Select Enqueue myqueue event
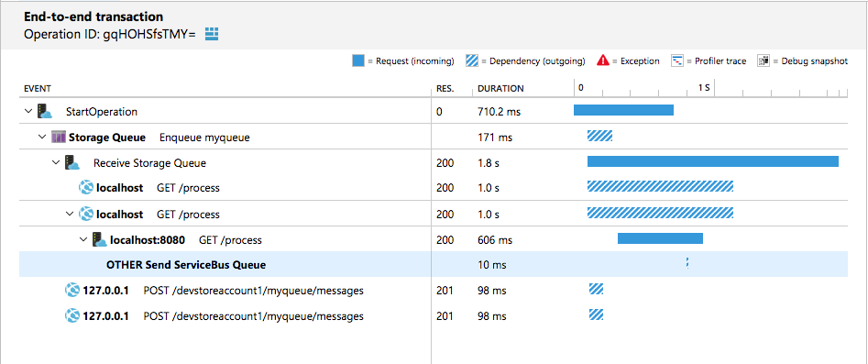Viewport: 868px width, 364px height. (204, 138)
